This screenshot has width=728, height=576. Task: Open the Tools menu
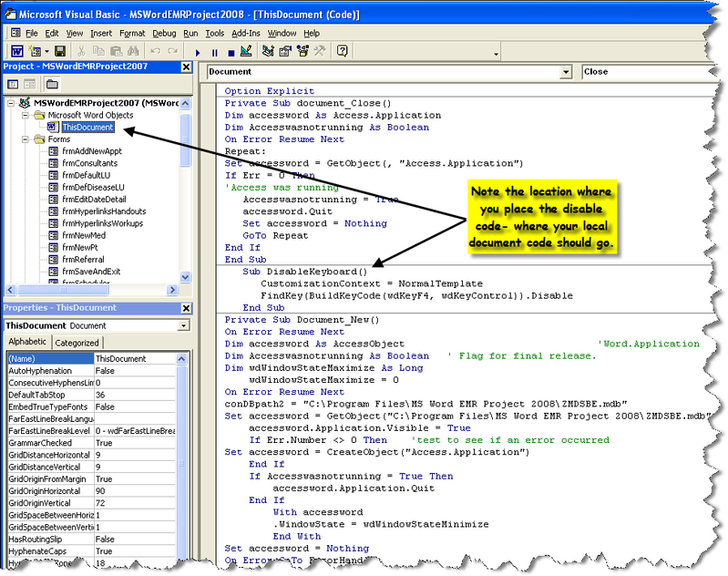tap(214, 33)
